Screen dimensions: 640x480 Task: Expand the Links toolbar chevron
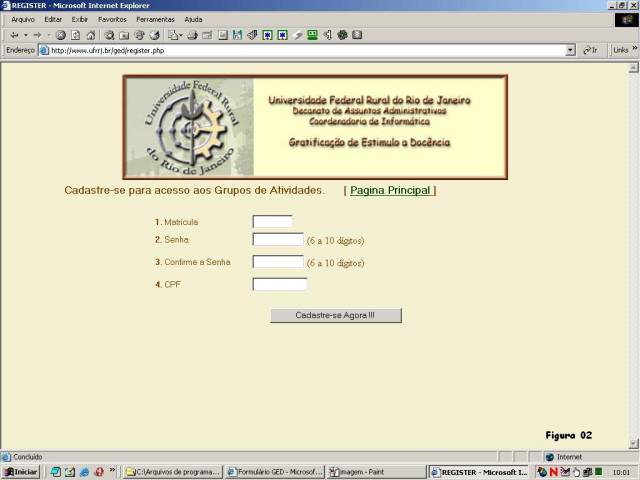tap(635, 49)
